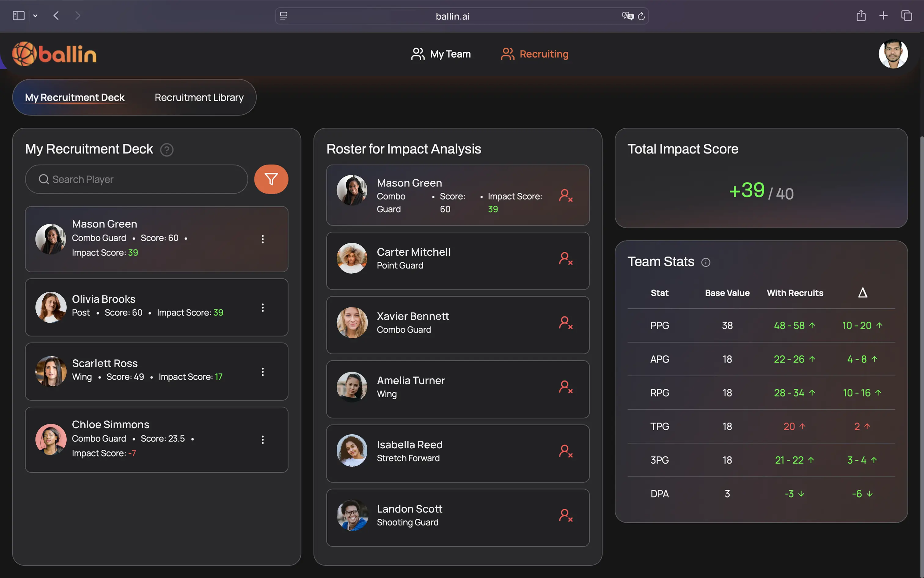
Task: Click Landon Scott roster card
Action: coord(458,517)
